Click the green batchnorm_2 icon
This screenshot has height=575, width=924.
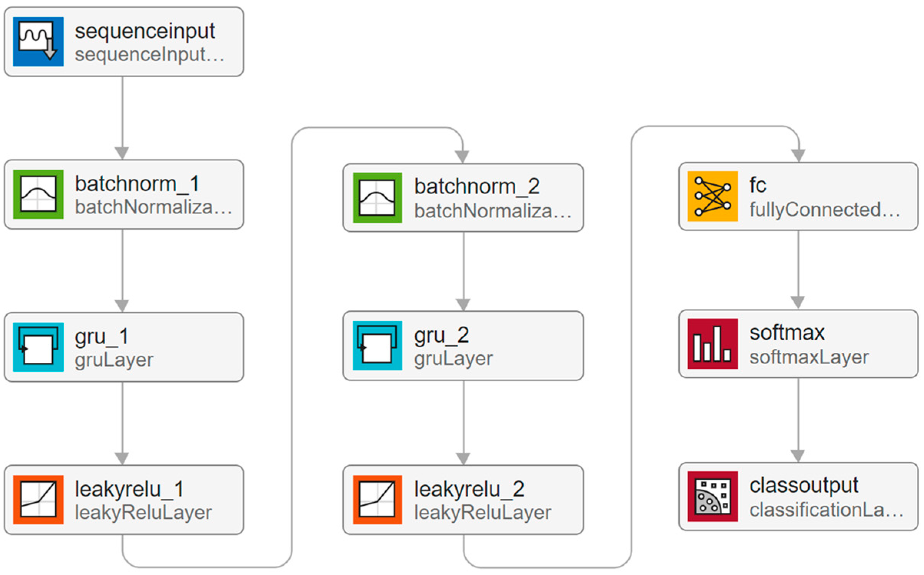[x=377, y=198]
